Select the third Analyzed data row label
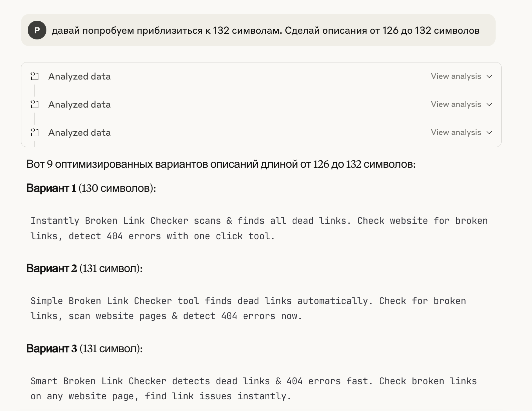532x411 pixels. [79, 133]
